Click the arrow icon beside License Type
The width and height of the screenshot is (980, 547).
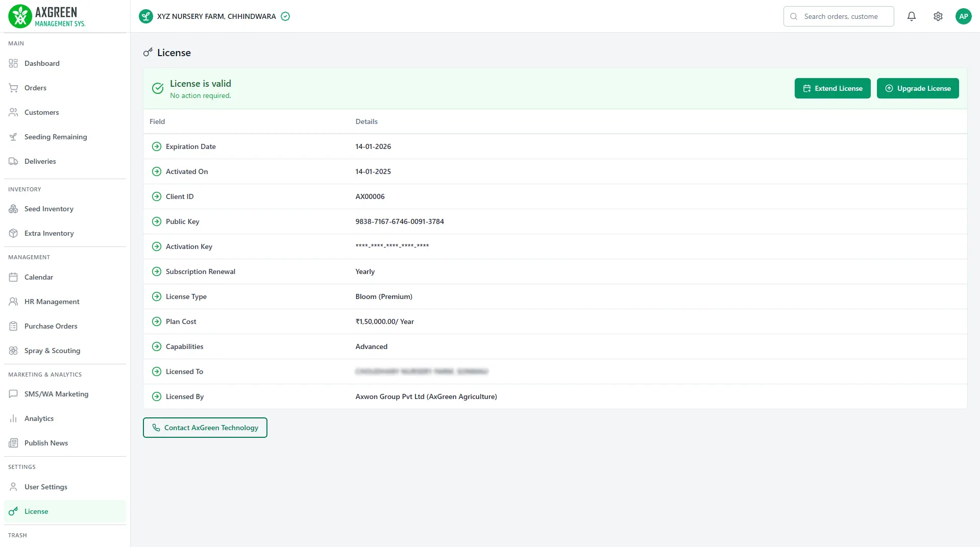(157, 296)
